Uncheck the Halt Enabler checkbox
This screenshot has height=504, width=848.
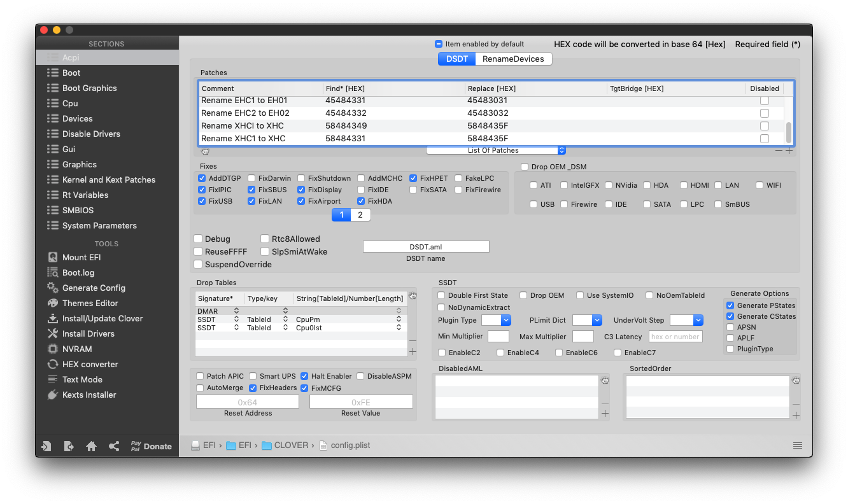click(305, 376)
